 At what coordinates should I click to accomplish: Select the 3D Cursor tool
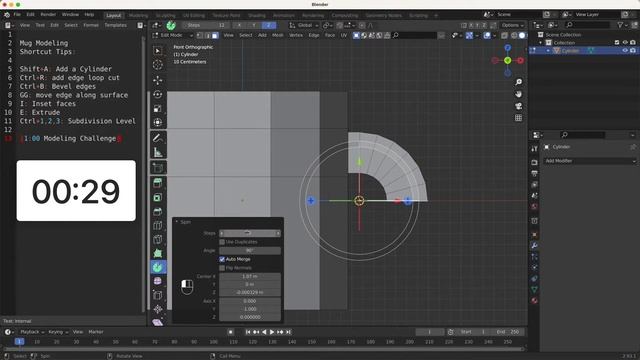pyautogui.click(x=158, y=65)
